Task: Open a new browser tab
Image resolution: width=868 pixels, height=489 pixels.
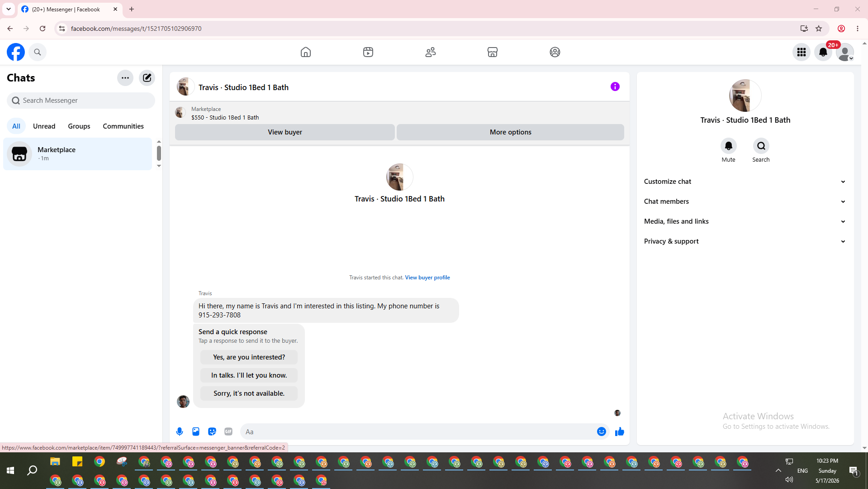Action: [x=132, y=9]
